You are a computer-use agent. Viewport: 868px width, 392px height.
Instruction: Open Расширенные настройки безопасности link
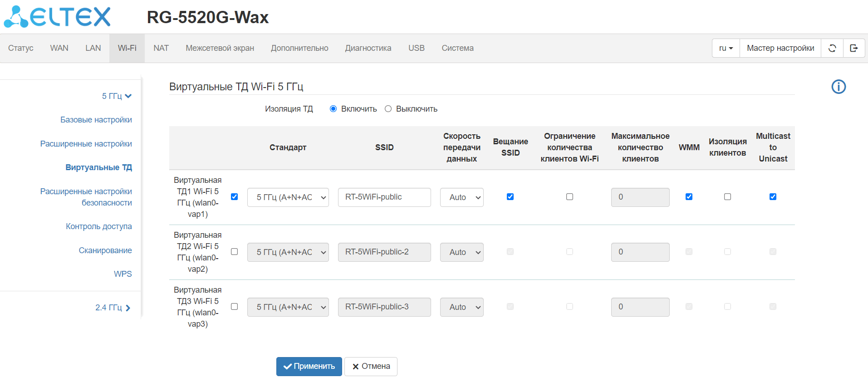click(86, 197)
